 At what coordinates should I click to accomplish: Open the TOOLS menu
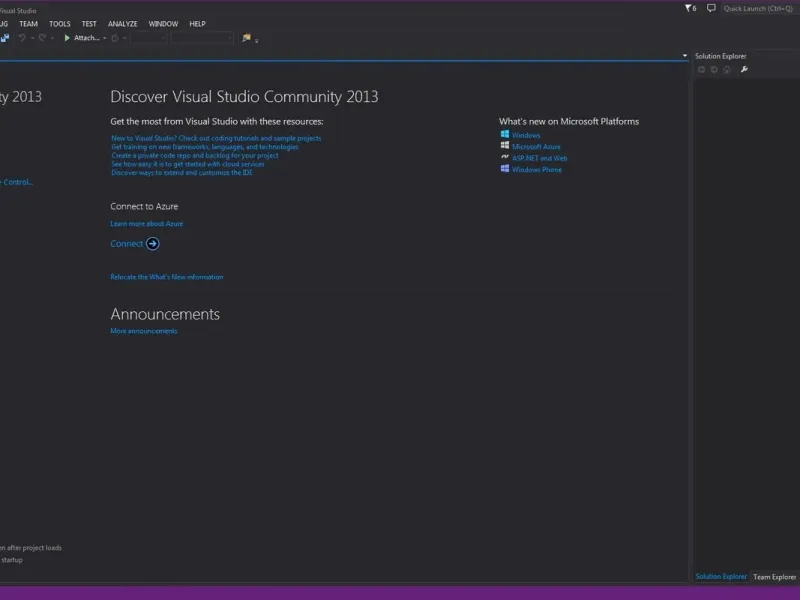[x=60, y=23]
